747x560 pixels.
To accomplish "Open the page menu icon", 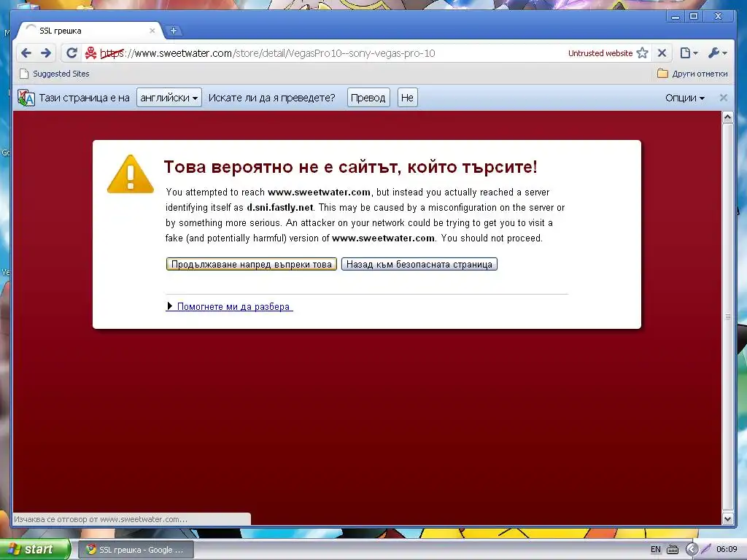I will click(689, 52).
